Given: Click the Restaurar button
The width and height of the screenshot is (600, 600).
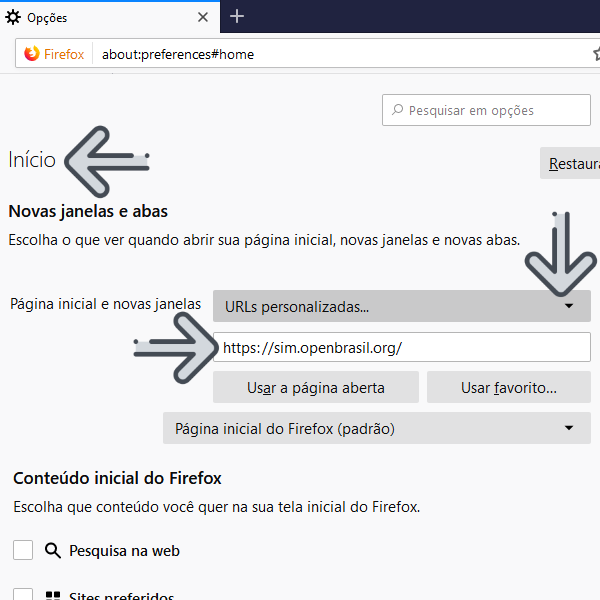Looking at the screenshot, I should pyautogui.click(x=570, y=163).
